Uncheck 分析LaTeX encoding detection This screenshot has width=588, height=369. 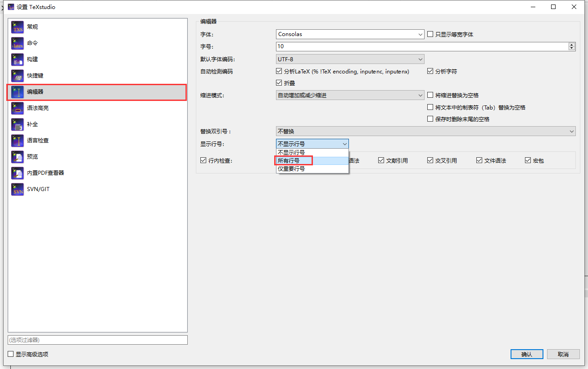[279, 71]
